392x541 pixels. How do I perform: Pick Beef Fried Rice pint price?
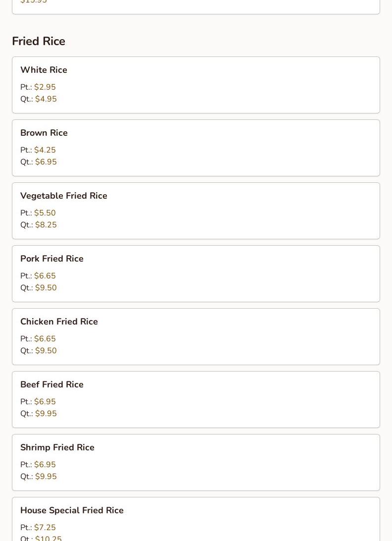45,402
